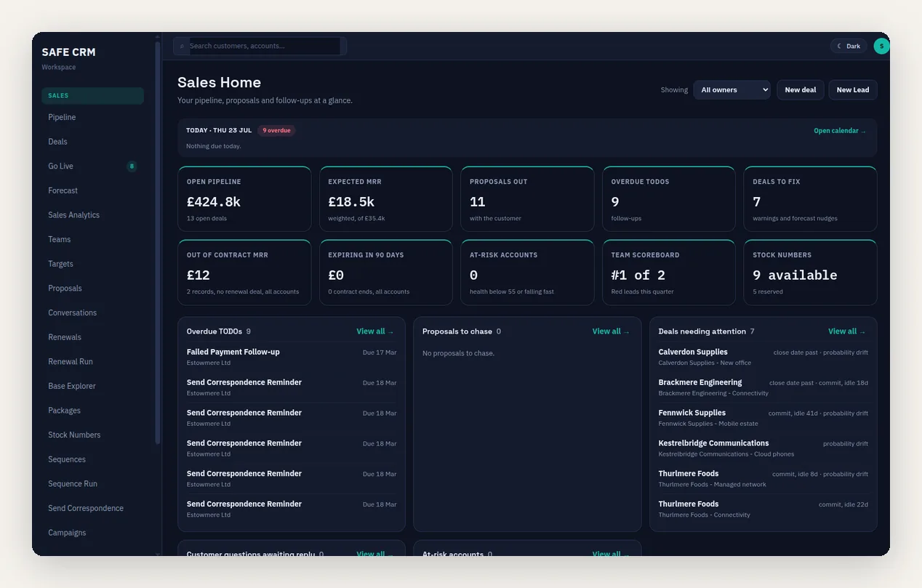Screen dimensions: 922x588
Task: Open the Stock Numbers stat card
Action: (810, 273)
